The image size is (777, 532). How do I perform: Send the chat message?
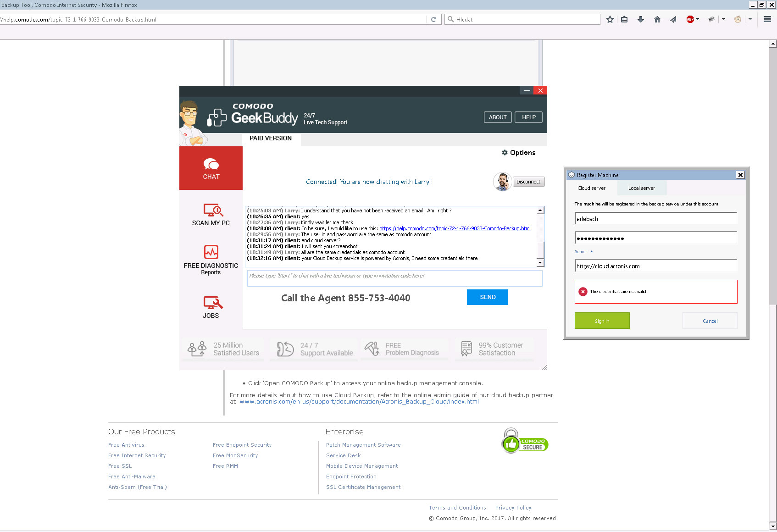click(x=488, y=297)
